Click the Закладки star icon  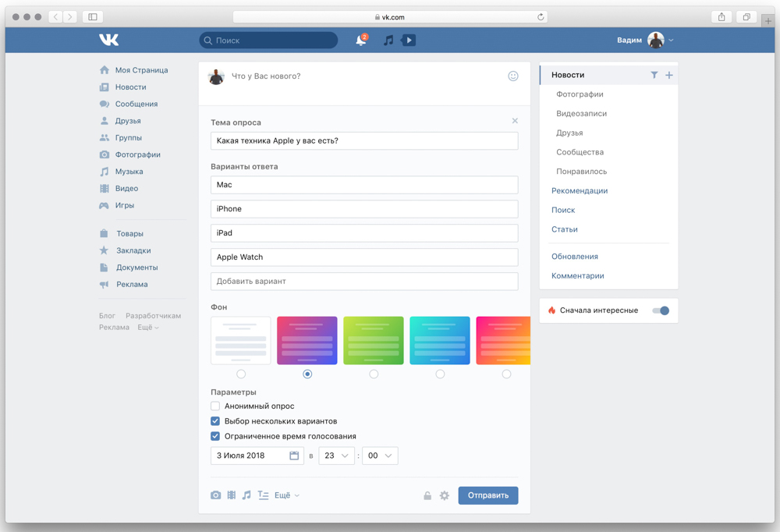pyautogui.click(x=104, y=250)
